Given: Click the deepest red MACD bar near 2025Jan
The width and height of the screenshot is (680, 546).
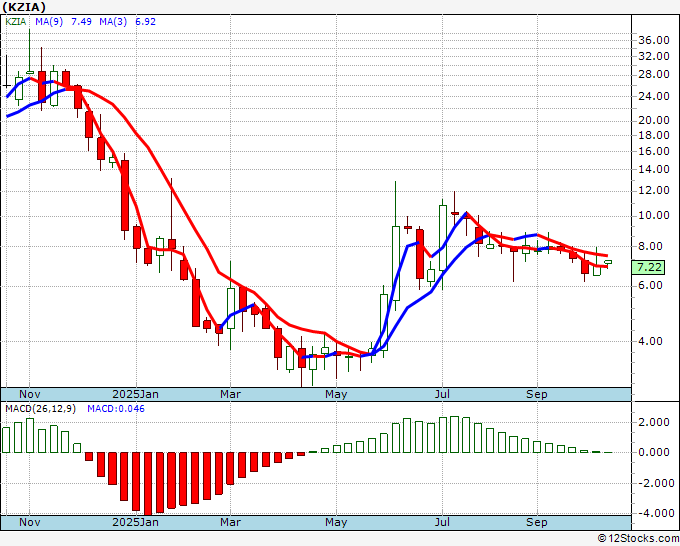Looking at the screenshot, I should pyautogui.click(x=148, y=484).
